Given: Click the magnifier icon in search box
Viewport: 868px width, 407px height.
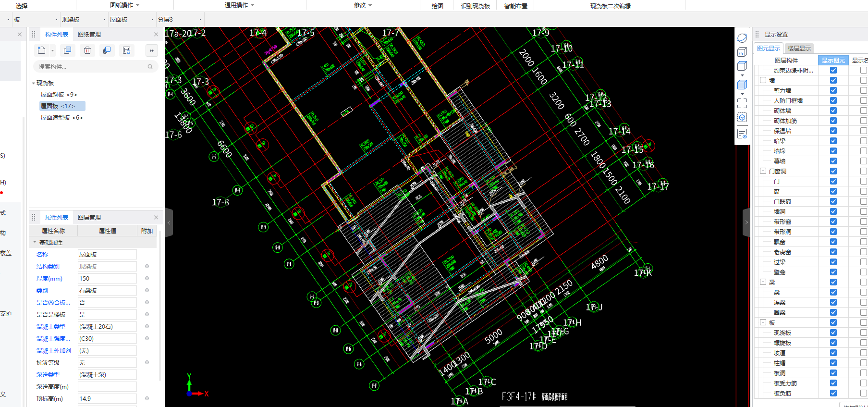Looking at the screenshot, I should coord(150,67).
